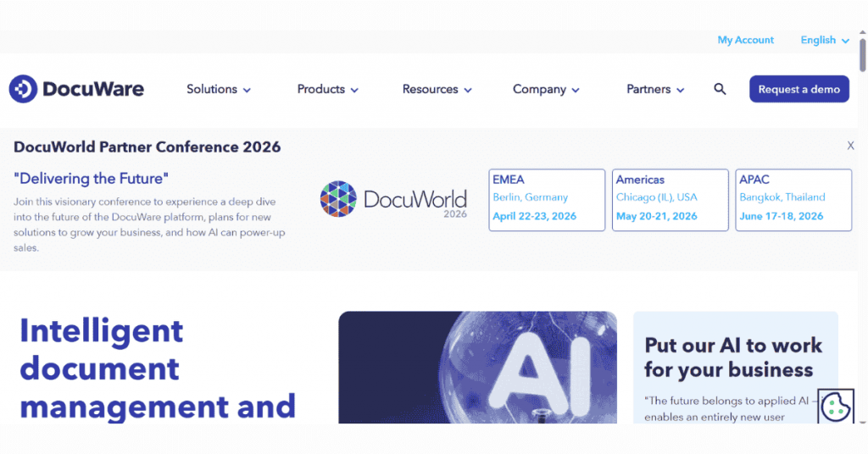The image size is (868, 454).
Task: Click "June 17-18, 2026" date text
Action: coord(782,216)
